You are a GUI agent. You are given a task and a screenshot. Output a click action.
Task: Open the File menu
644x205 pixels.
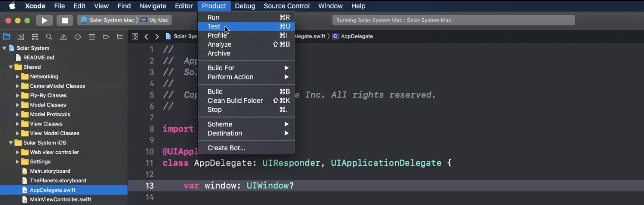[x=60, y=6]
